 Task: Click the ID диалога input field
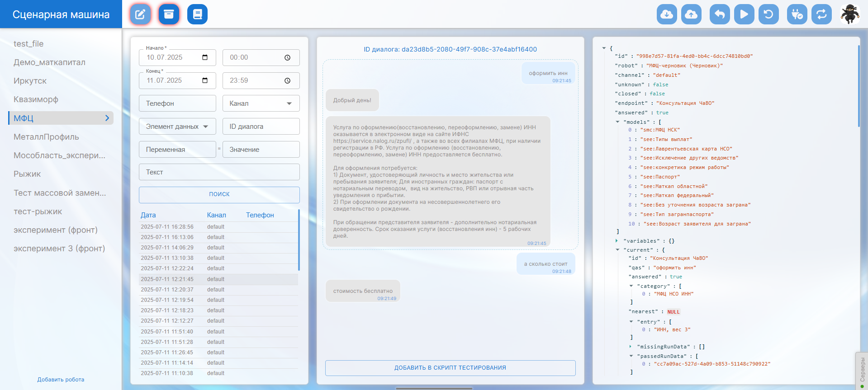pos(261,127)
